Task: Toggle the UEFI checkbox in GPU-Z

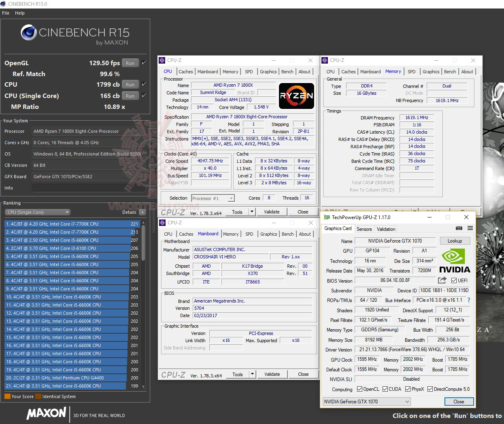Action: [454, 280]
